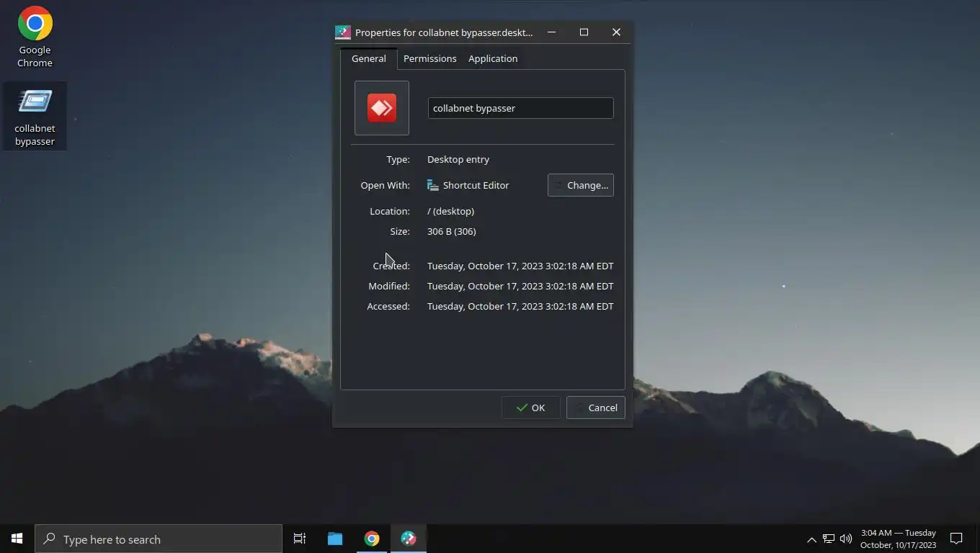980x553 pixels.
Task: Minimize the Properties dialog
Action: click(551, 32)
